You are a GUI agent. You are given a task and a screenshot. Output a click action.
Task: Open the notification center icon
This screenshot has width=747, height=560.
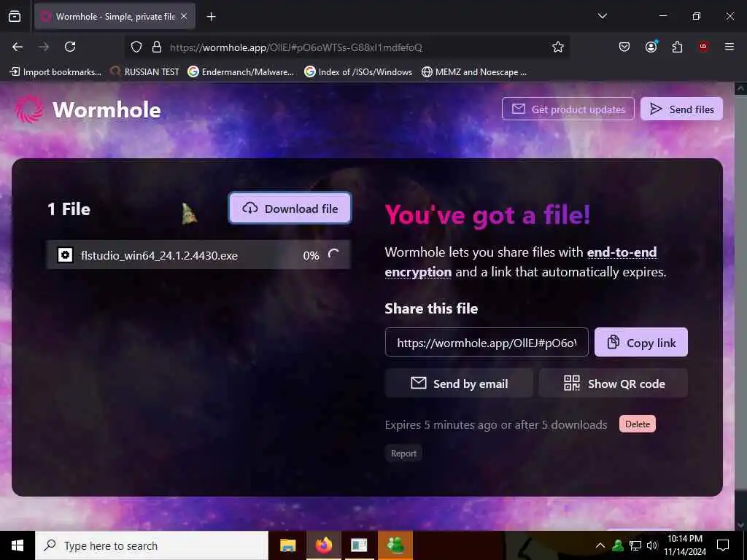click(723, 545)
